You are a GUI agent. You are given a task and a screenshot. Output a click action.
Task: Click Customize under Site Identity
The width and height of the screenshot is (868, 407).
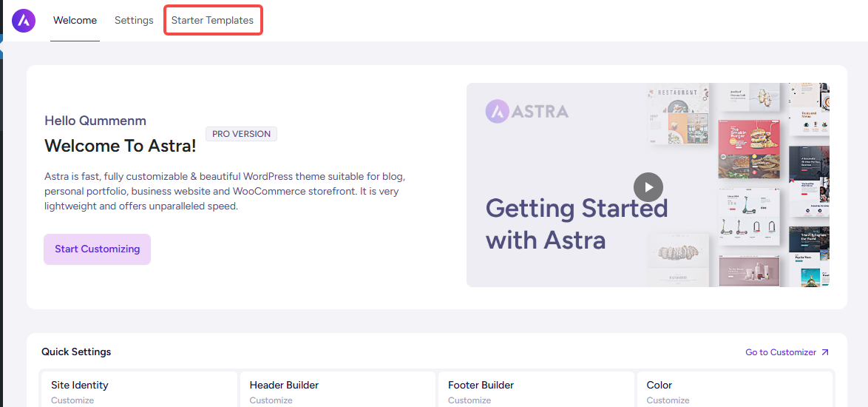coord(72,400)
